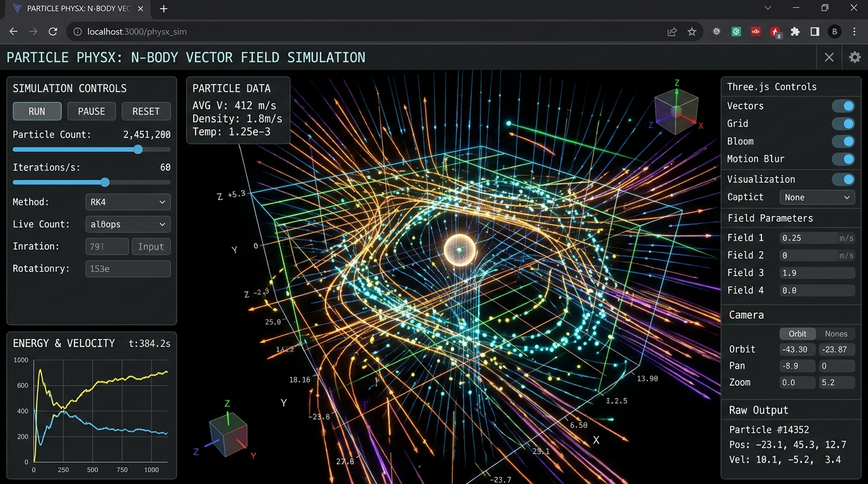Screen dimensions: 868x484
Task: Click the Orbit first value field -43.30
Action: tap(797, 349)
